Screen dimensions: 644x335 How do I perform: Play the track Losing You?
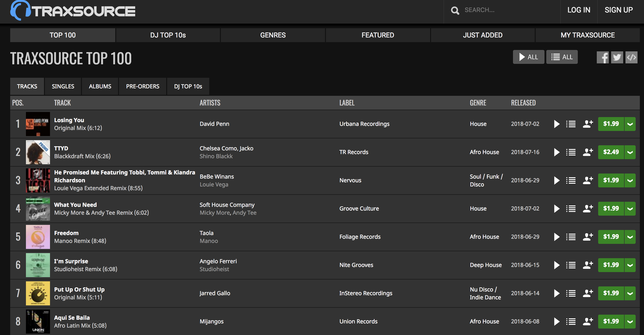pos(556,124)
